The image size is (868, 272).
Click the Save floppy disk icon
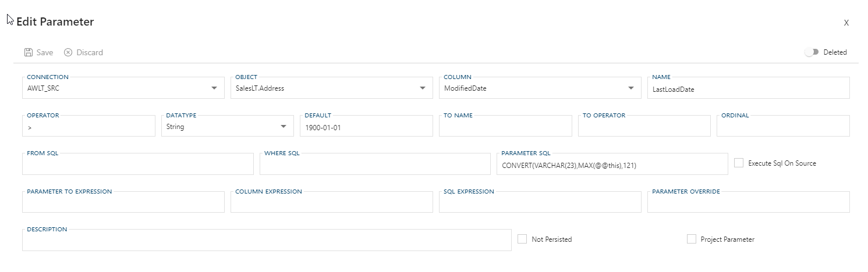point(29,52)
